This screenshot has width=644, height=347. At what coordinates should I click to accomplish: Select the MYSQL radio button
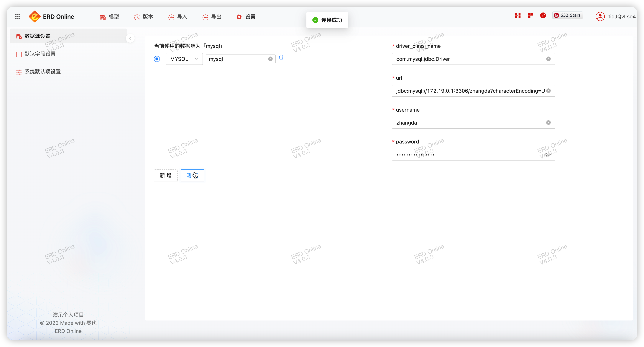[x=157, y=59]
